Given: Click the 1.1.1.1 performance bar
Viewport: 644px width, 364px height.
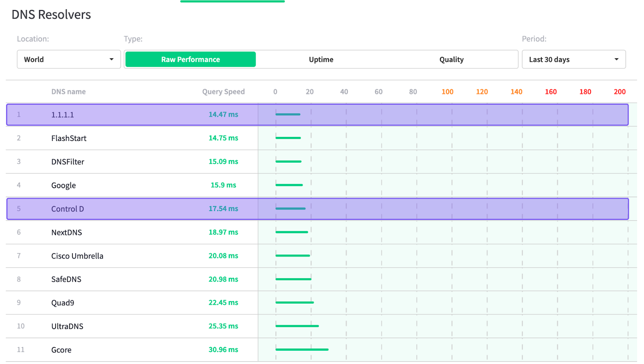Looking at the screenshot, I should pos(288,114).
